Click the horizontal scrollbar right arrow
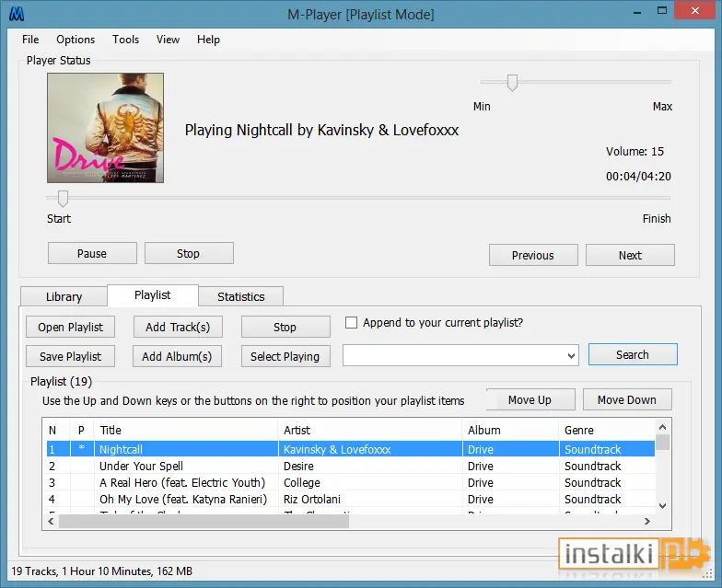The width and height of the screenshot is (722, 588). tap(646, 521)
